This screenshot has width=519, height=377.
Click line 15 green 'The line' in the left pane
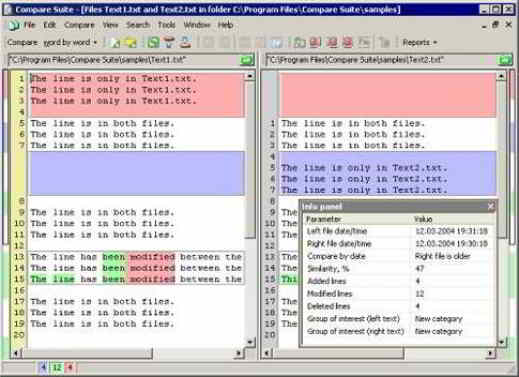(x=52, y=279)
